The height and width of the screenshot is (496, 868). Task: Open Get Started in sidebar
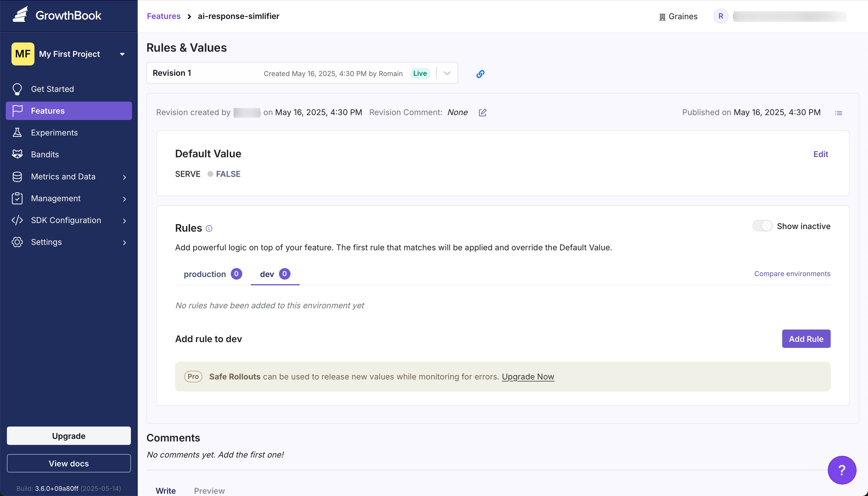pyautogui.click(x=69, y=89)
